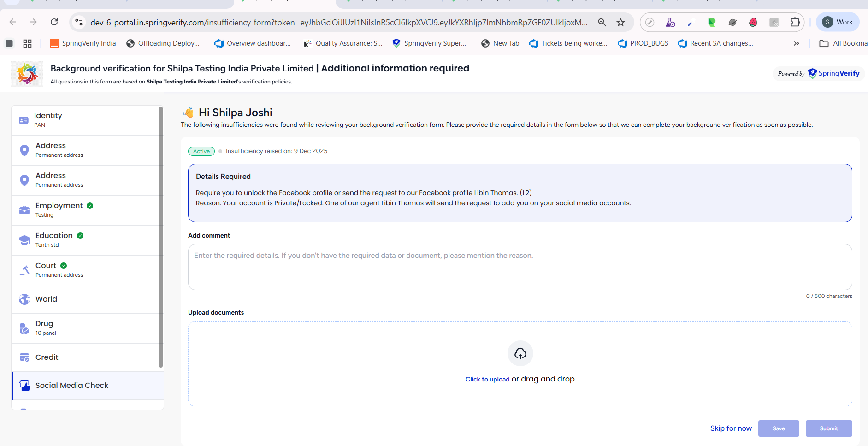The height and width of the screenshot is (446, 868).
Task: Expand the hidden bookmarks overflow chevron
Action: [x=796, y=43]
